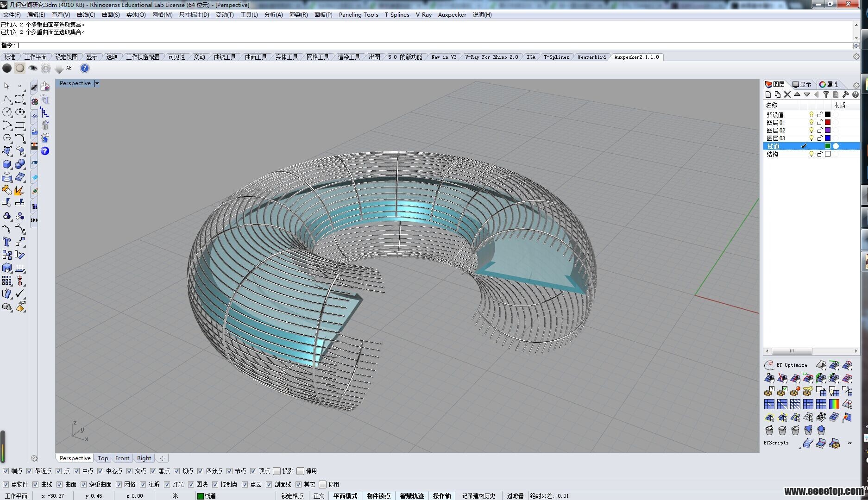Click the explode tool icon

[x=20, y=190]
